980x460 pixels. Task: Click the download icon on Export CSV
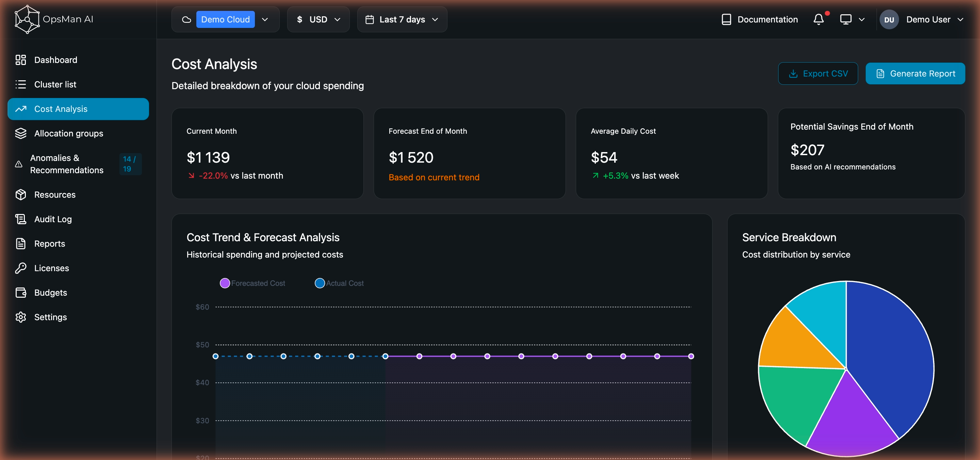(x=793, y=73)
